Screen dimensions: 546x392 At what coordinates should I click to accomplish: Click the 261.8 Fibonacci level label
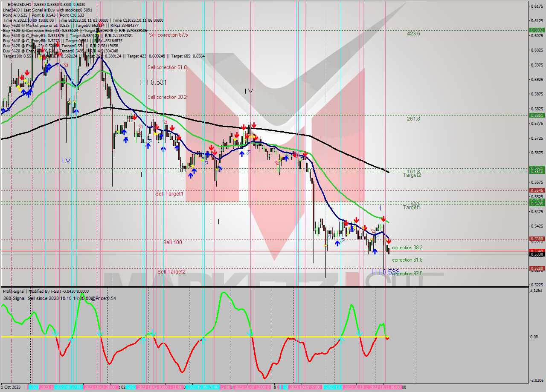413,119
